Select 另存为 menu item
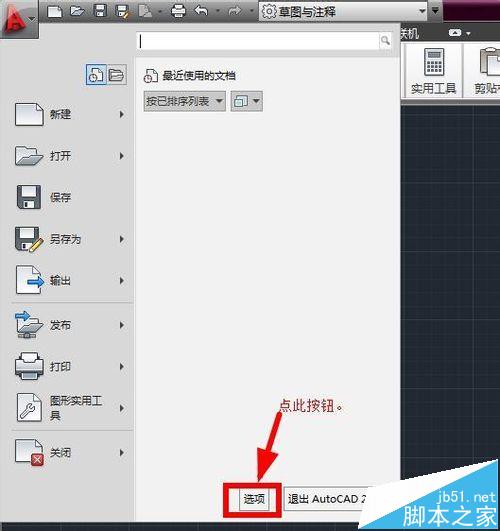The width and height of the screenshot is (500, 531). click(x=69, y=239)
